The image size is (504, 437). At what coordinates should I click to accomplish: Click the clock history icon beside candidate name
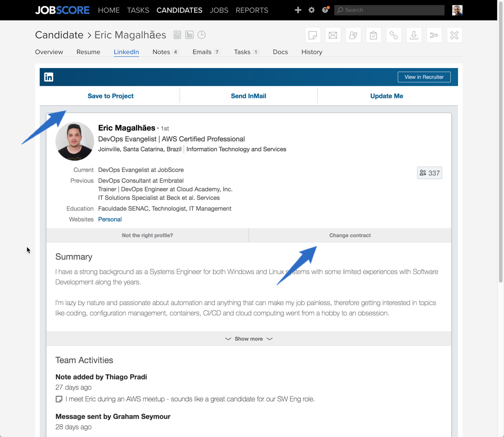[x=202, y=35]
